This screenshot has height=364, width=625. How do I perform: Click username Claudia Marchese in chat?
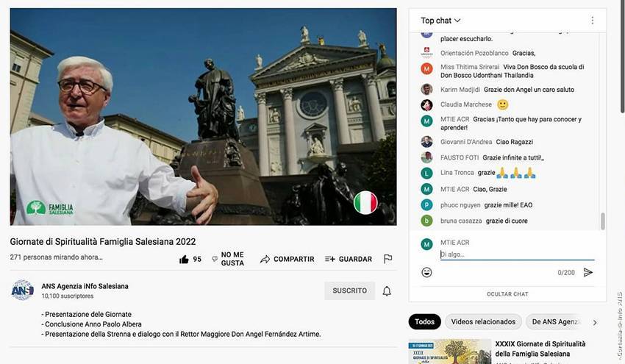[x=466, y=104]
